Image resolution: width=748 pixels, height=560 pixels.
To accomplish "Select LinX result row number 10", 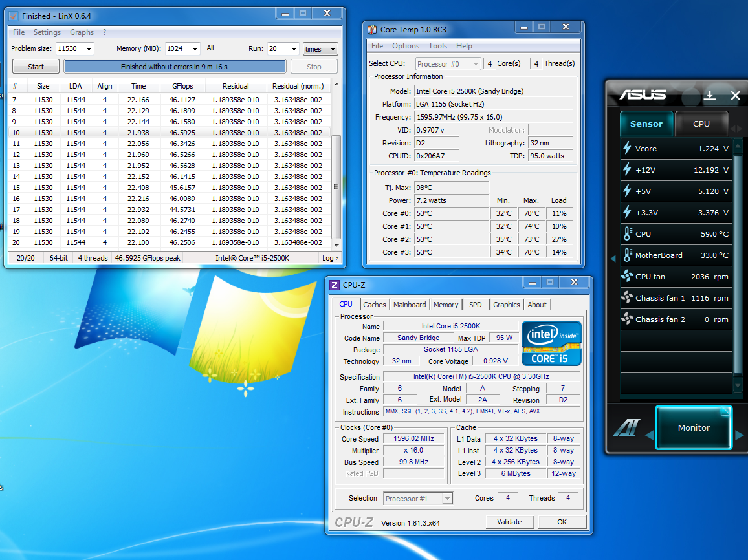I will tap(170, 133).
